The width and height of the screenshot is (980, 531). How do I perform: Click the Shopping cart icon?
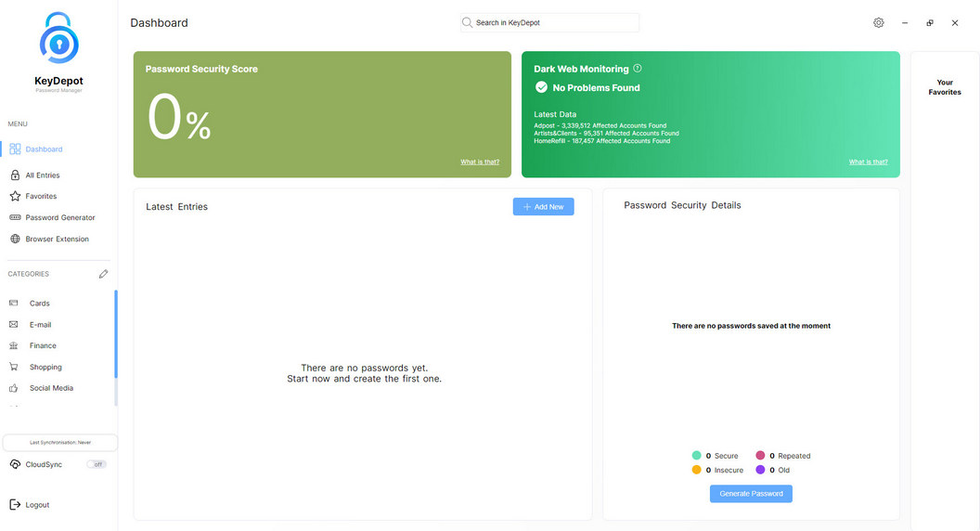pyautogui.click(x=14, y=367)
